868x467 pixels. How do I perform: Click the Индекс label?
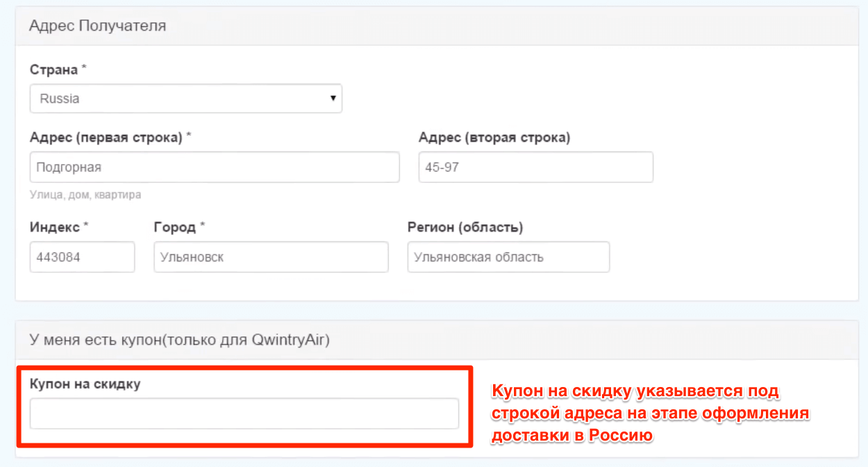coord(56,227)
